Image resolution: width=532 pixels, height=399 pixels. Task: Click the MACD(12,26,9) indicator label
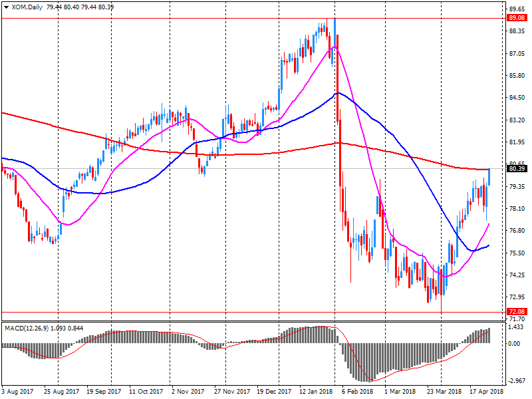coord(27,328)
